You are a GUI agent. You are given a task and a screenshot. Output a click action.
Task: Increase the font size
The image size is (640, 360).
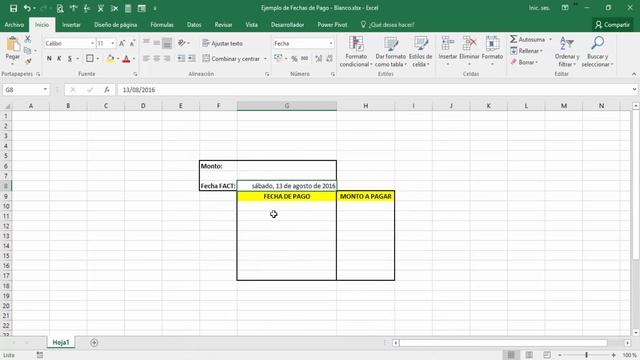122,43
